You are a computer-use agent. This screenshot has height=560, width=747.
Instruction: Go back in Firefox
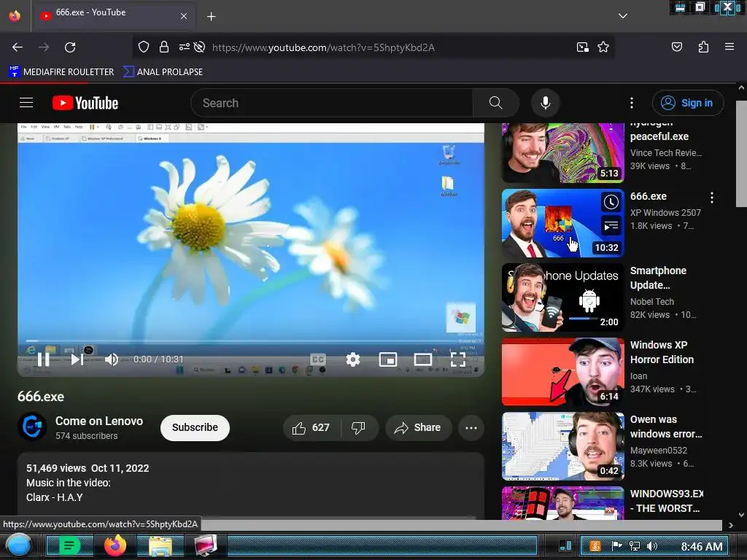(18, 47)
